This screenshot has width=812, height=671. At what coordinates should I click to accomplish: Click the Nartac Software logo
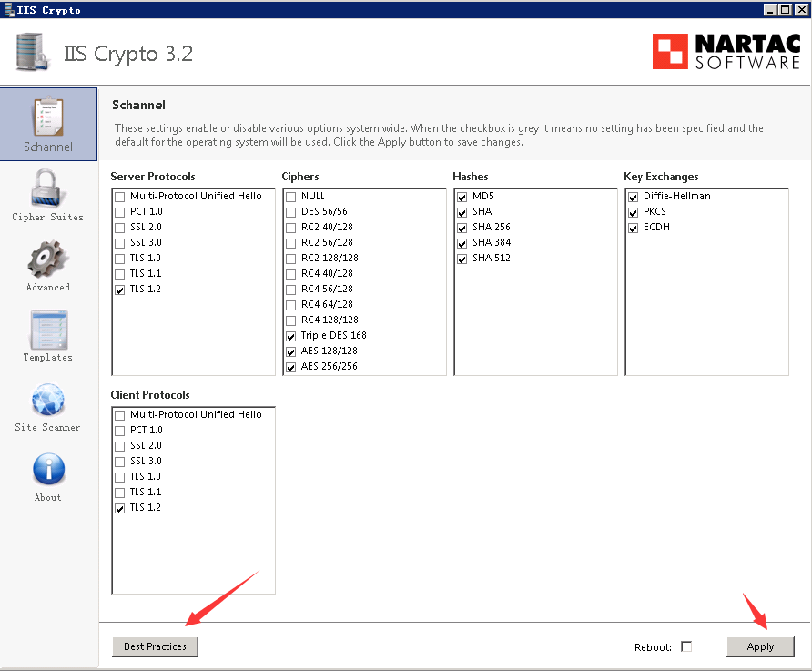[726, 52]
